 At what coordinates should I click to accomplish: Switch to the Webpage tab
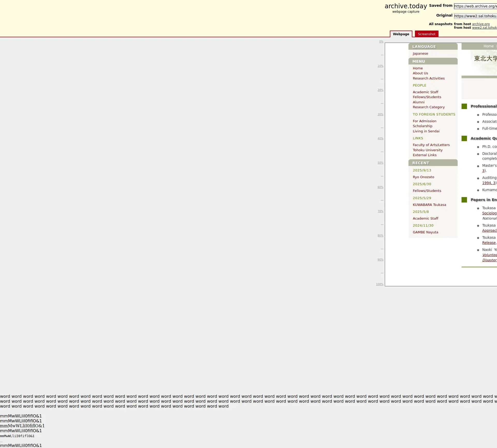click(x=401, y=34)
